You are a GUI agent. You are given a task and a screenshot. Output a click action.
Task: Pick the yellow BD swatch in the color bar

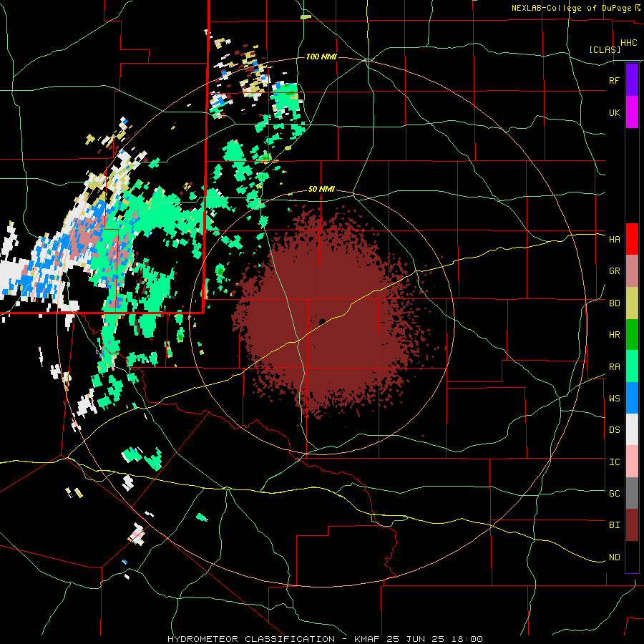632,303
